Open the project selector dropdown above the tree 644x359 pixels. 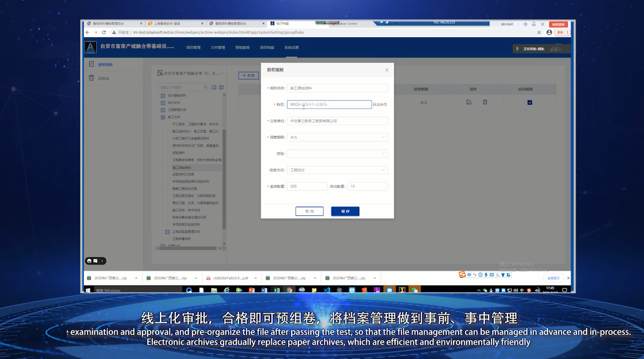[191, 73]
